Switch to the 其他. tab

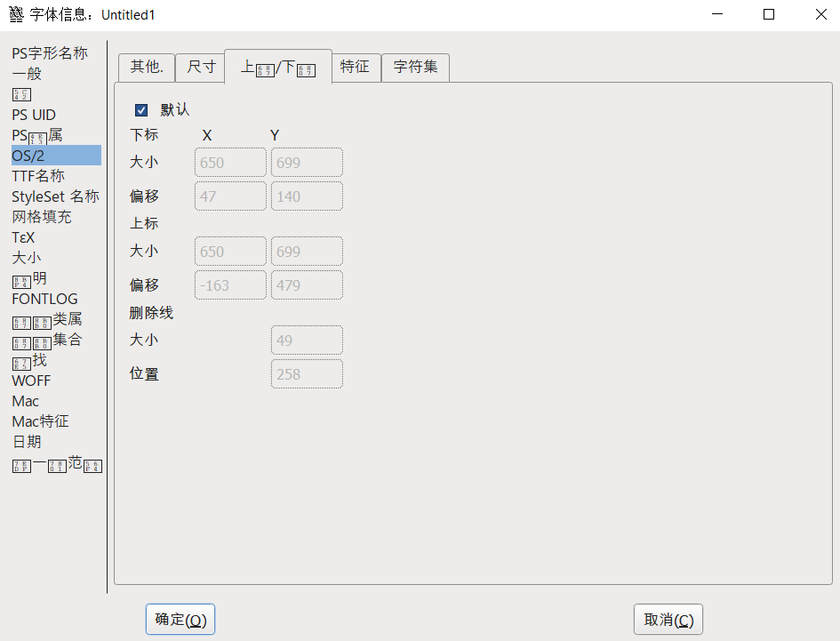point(147,68)
